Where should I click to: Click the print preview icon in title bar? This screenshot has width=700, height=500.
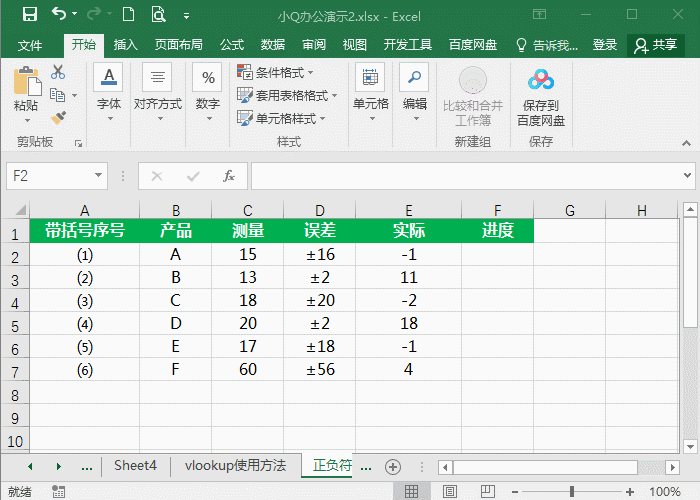tap(158, 15)
